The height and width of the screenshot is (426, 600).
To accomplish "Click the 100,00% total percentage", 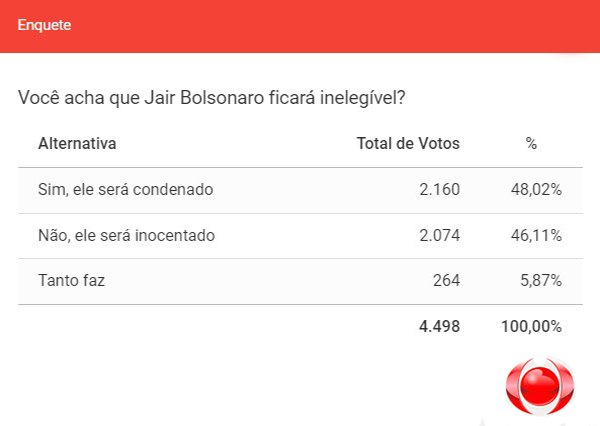I will pyautogui.click(x=531, y=327).
